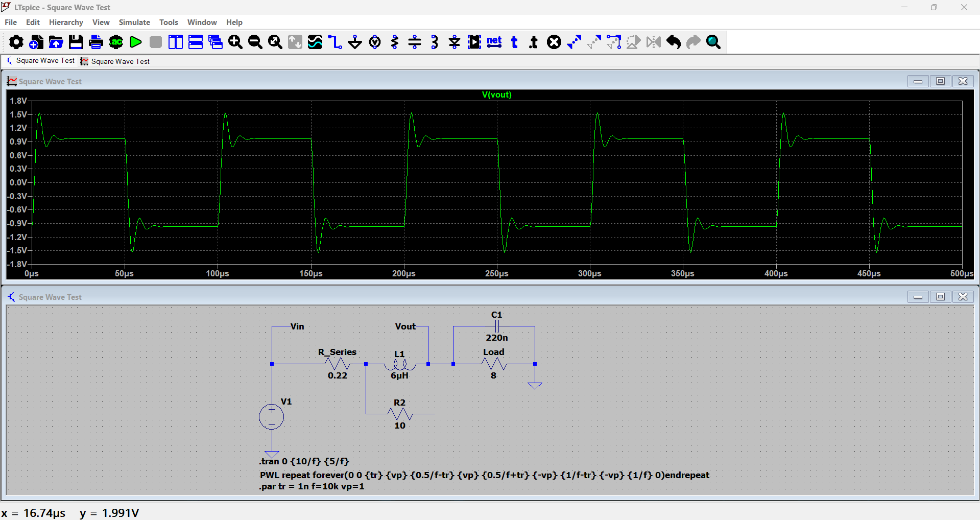Screen dimensions: 980x520
Task: Click the find magnifier icon at toolbar end
Action: 713,42
